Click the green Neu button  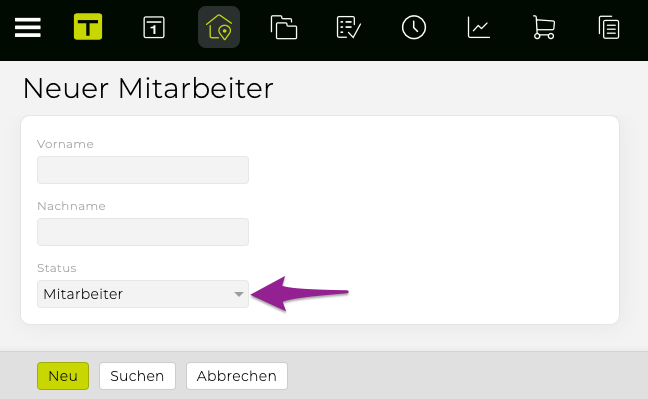tap(63, 376)
